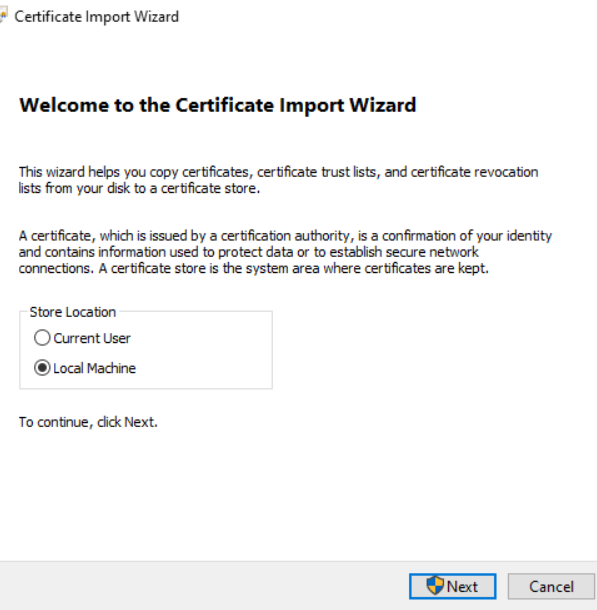This screenshot has height=610, width=597.
Task: Click the certificate wizard icon in title bar
Action: click(3, 16)
